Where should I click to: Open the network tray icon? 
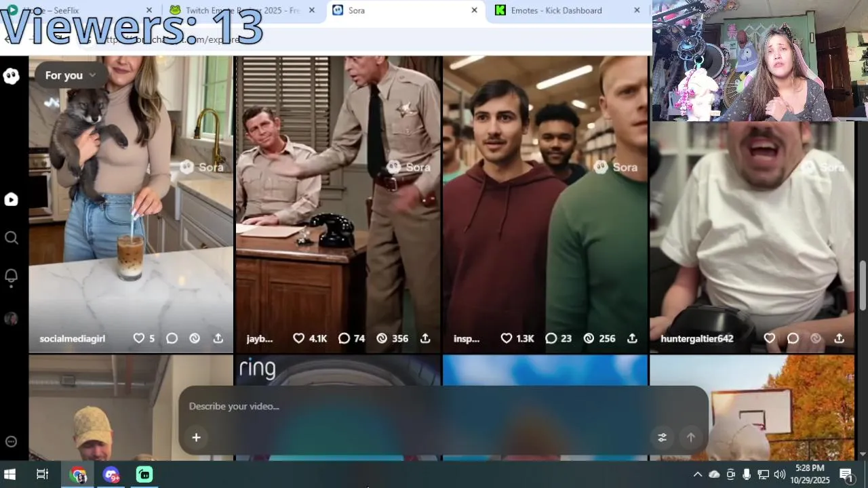tap(764, 474)
